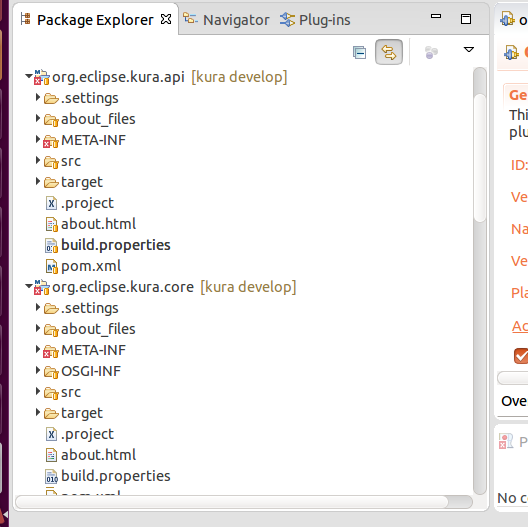
Task: Click .settings folder icon in kura.core
Action: click(x=51, y=308)
